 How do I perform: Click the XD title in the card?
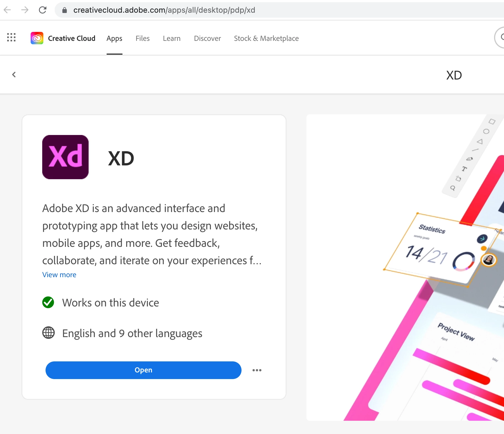pyautogui.click(x=121, y=158)
